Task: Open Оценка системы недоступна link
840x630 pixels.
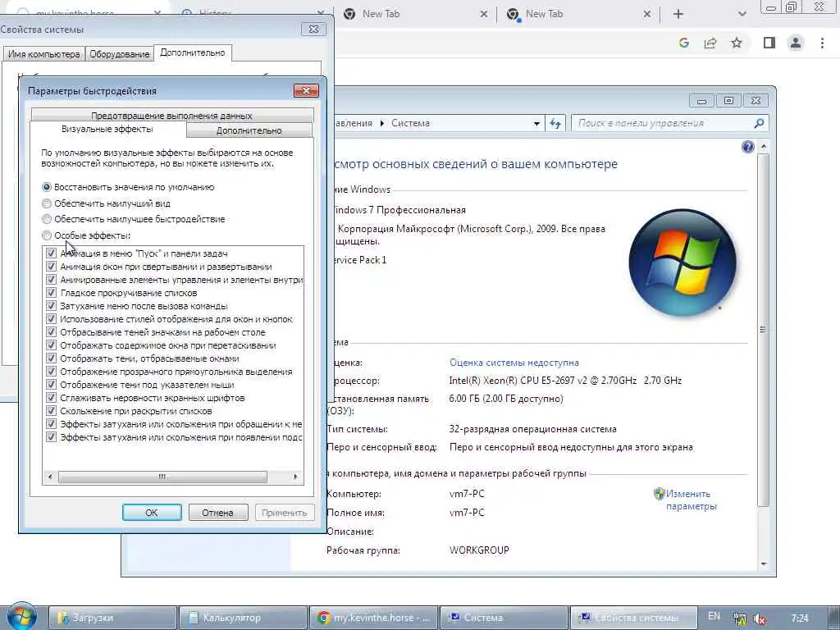Action: point(514,363)
